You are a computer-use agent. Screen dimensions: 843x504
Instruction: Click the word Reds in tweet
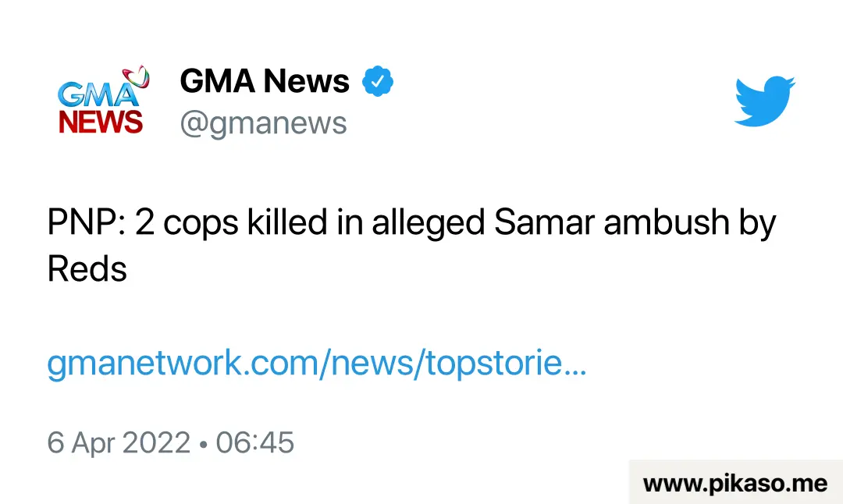(x=87, y=268)
